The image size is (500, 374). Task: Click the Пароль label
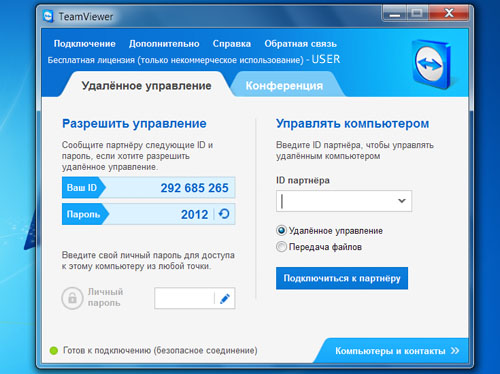coord(83,214)
